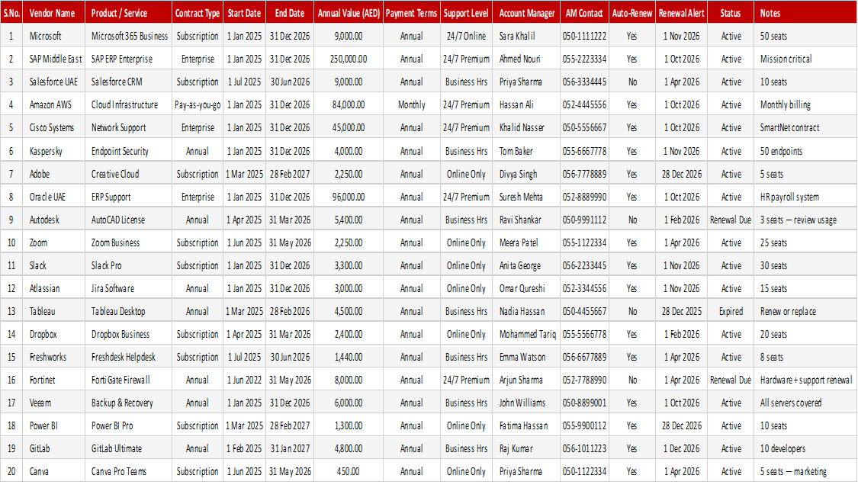Select the HR payroll system note
The width and height of the screenshot is (858, 504).
[805, 197]
